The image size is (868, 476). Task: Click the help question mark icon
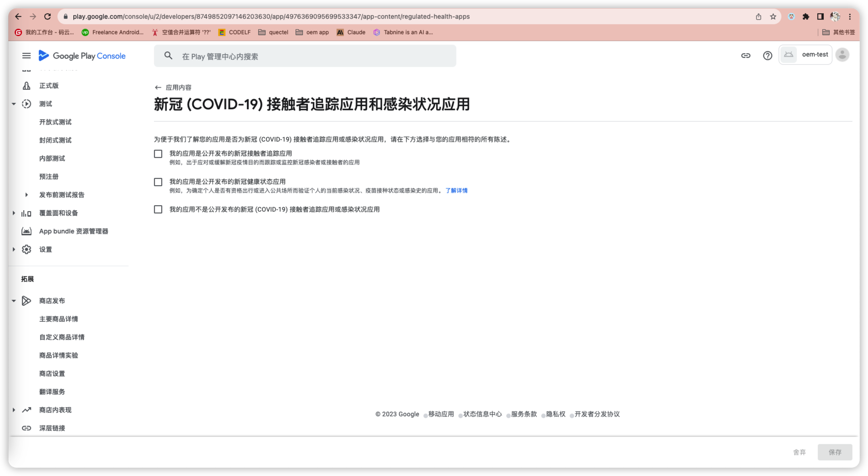(x=767, y=56)
